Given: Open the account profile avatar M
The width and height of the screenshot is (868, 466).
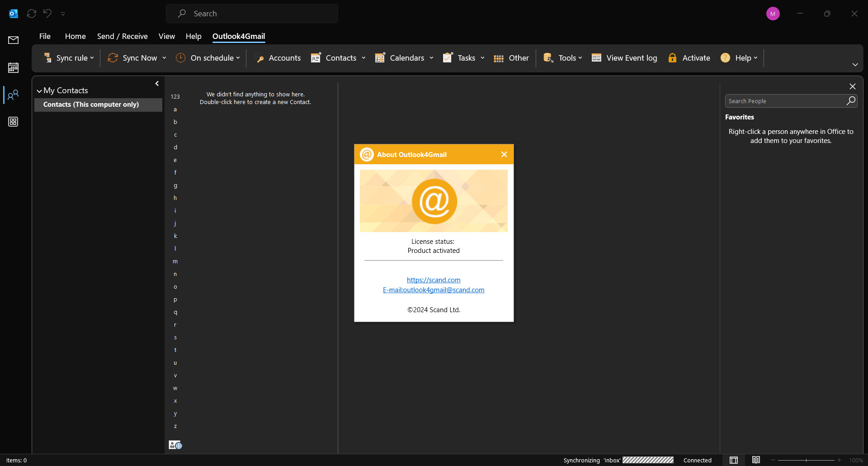Looking at the screenshot, I should pyautogui.click(x=773, y=14).
